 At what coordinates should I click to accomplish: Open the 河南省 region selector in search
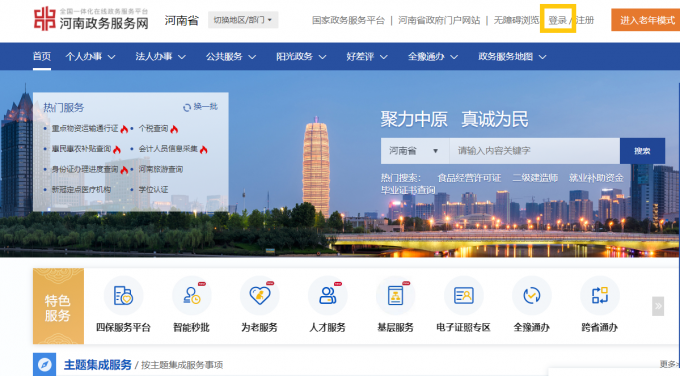pyautogui.click(x=415, y=151)
